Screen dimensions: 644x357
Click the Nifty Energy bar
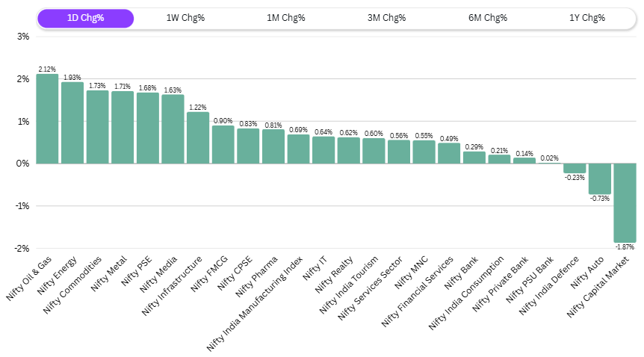(x=72, y=122)
